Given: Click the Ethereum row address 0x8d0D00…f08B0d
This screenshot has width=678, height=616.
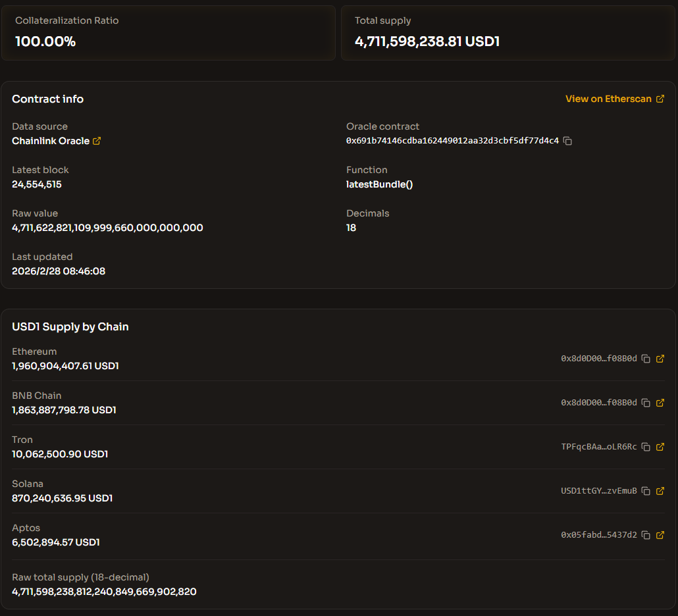Looking at the screenshot, I should pos(598,359).
